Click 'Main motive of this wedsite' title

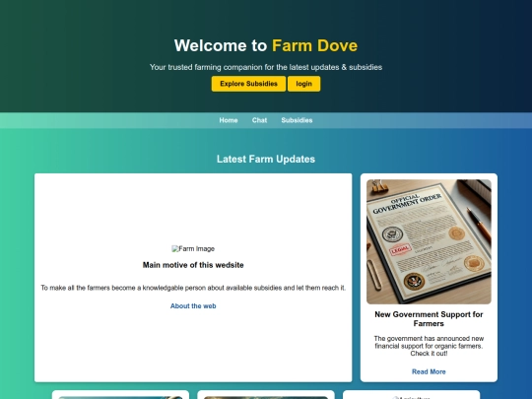[x=193, y=265]
